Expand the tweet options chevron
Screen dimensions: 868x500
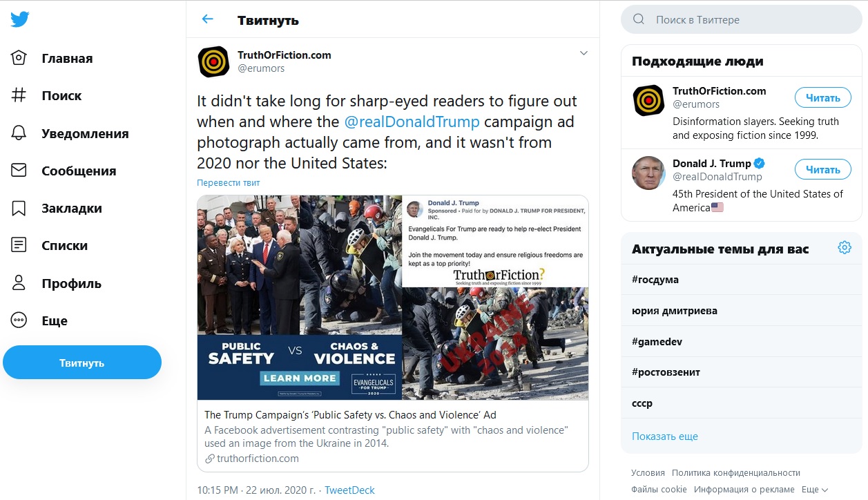584,53
